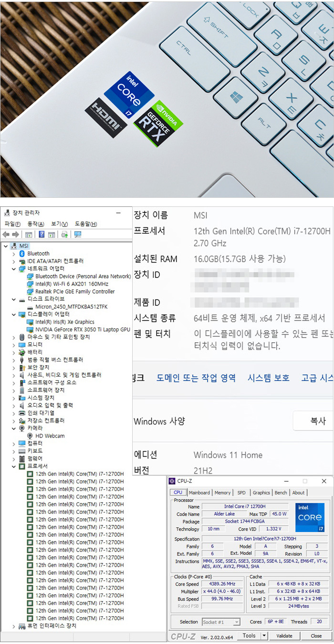Click the Intel Core i7 logo in CPU-Z
The image size is (334, 644).
click(x=310, y=517)
